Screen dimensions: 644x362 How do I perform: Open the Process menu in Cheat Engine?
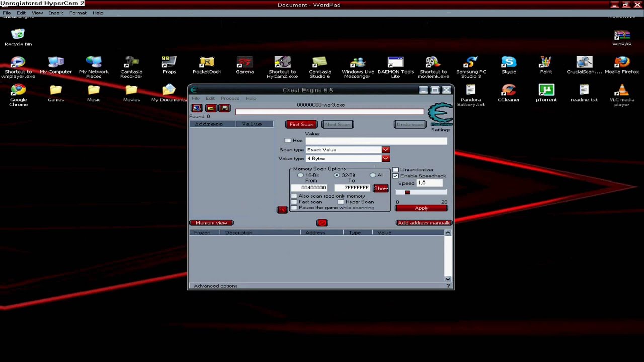(230, 98)
